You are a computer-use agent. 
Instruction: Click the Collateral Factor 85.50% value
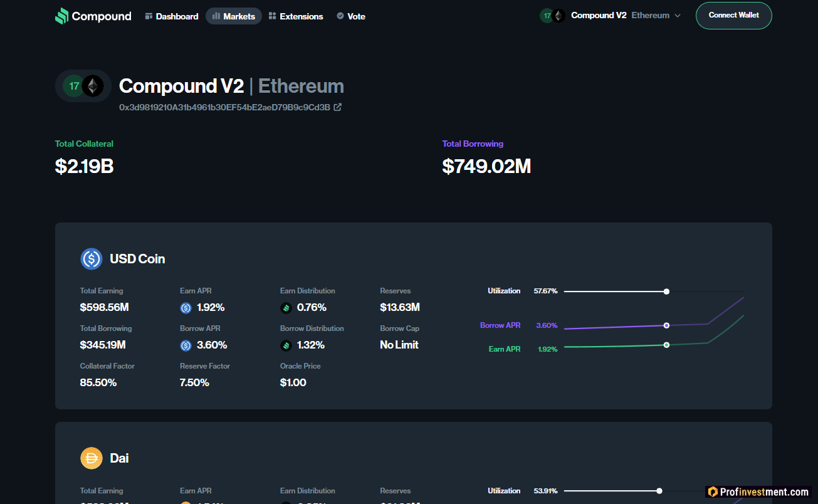pyautogui.click(x=98, y=382)
